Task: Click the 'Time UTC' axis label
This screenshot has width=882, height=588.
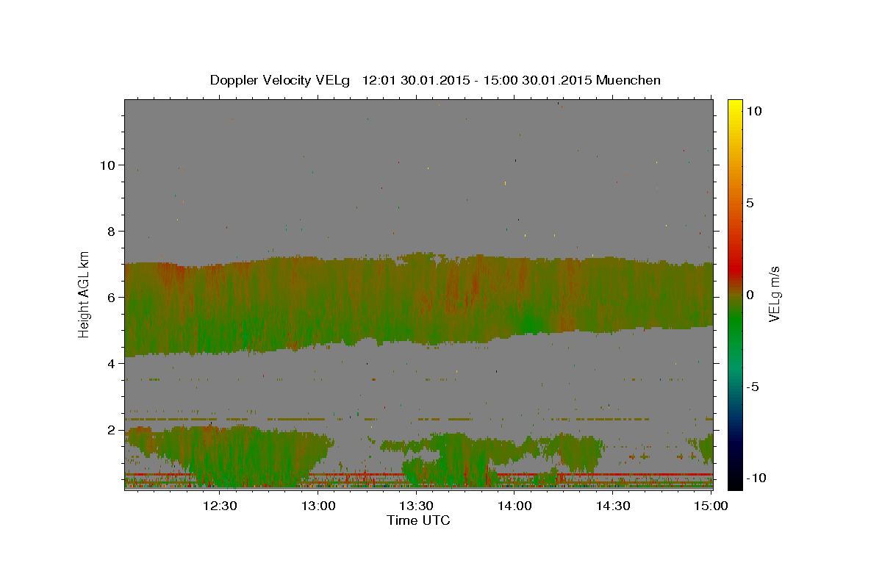Action: [418, 520]
